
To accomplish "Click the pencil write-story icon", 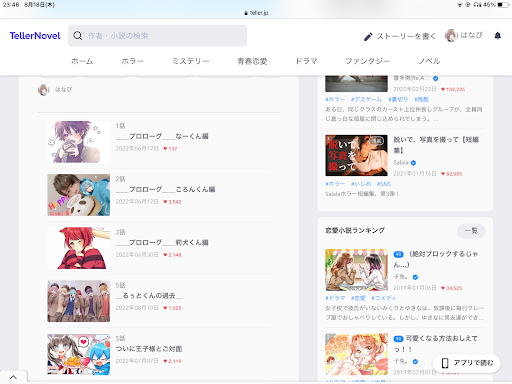I will pos(368,36).
